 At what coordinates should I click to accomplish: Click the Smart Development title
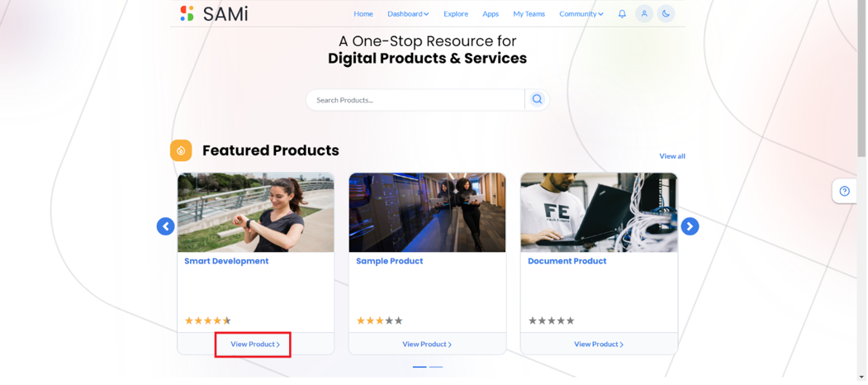(226, 261)
